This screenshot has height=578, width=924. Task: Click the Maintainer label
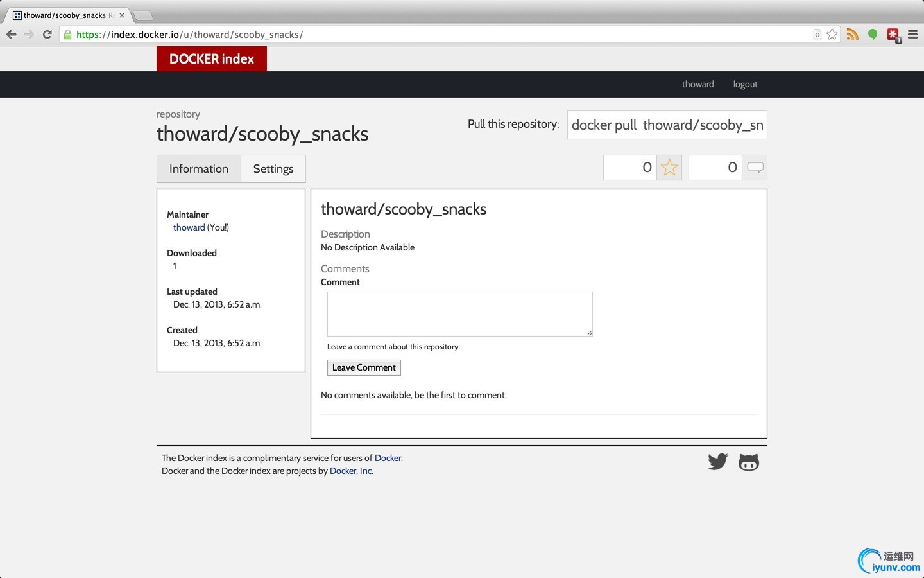[x=187, y=215]
